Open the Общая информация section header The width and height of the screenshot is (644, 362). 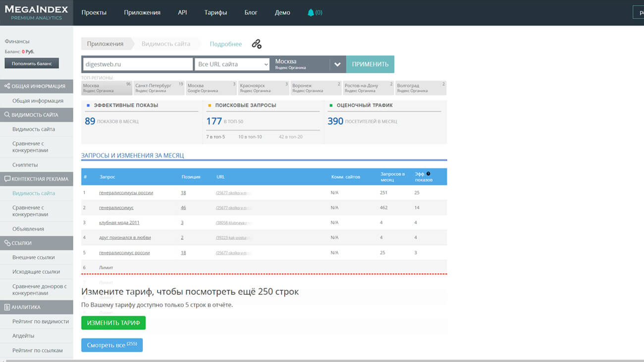(37, 86)
